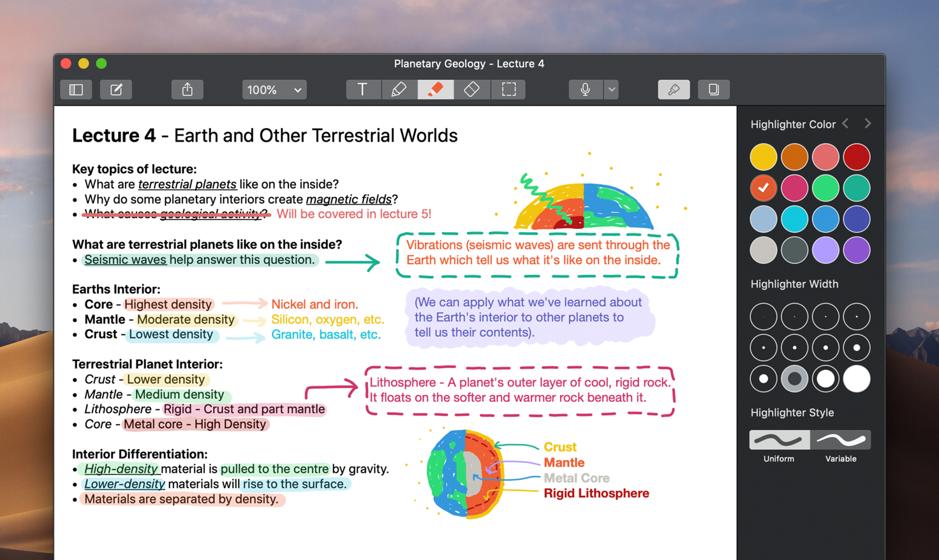The image size is (939, 560).
Task: Select the Eraser tool
Action: [472, 90]
